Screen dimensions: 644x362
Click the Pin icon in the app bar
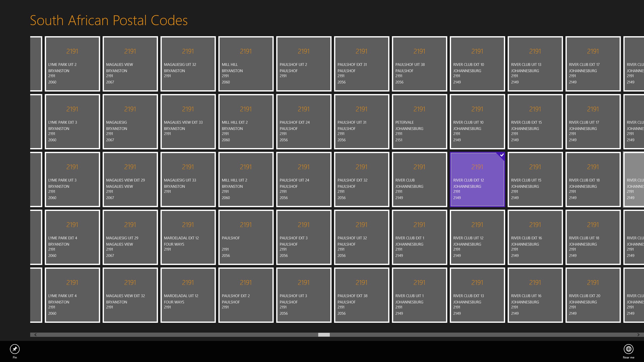click(x=14, y=349)
